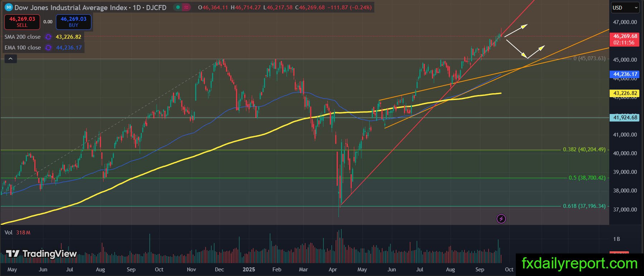
Task: Click the Dow Jones symbol logo badge
Action: pos(9,7)
